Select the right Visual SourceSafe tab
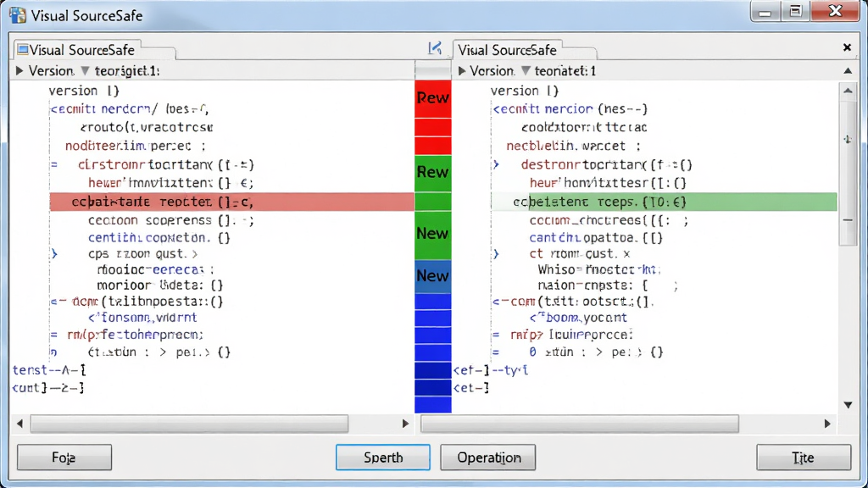 (x=507, y=50)
